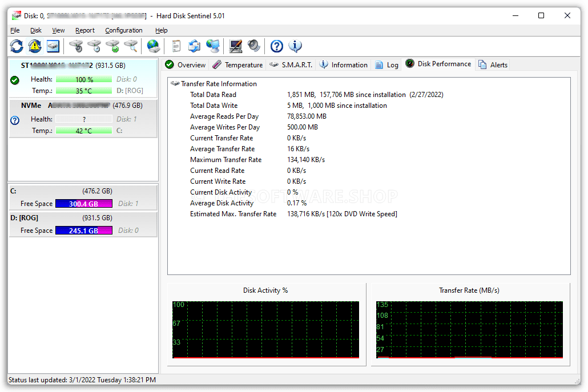
Task: Open the File menu
Action: 15,30
